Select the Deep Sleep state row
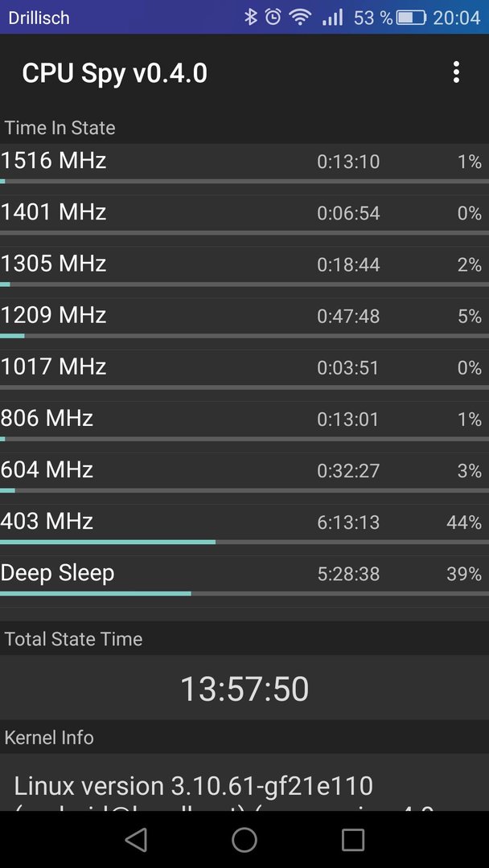The height and width of the screenshot is (868, 489). click(244, 577)
